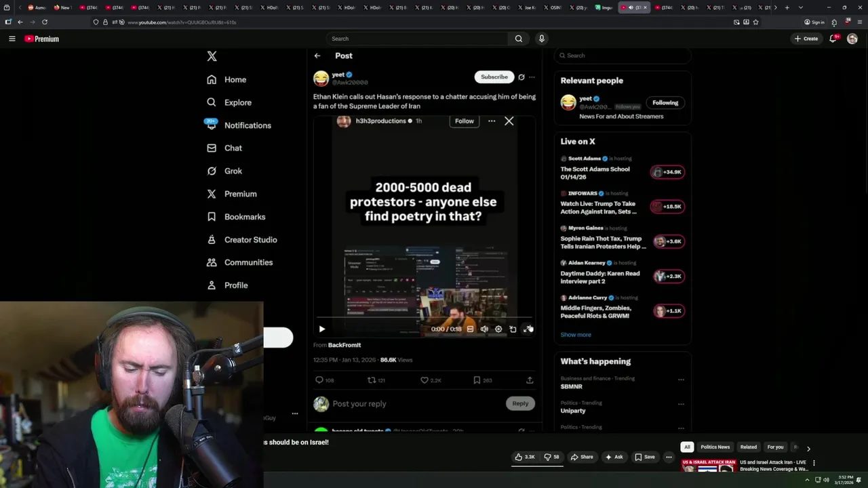Dislike the YouTube video (58)

coord(552,457)
